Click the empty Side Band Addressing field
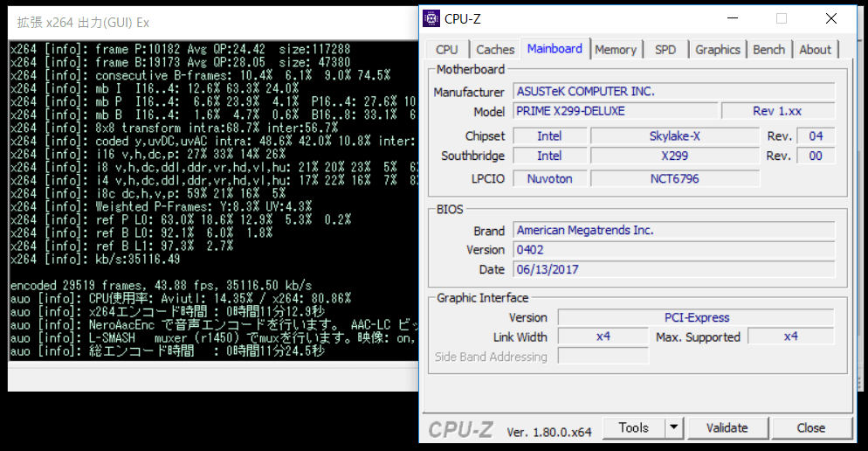 point(603,356)
